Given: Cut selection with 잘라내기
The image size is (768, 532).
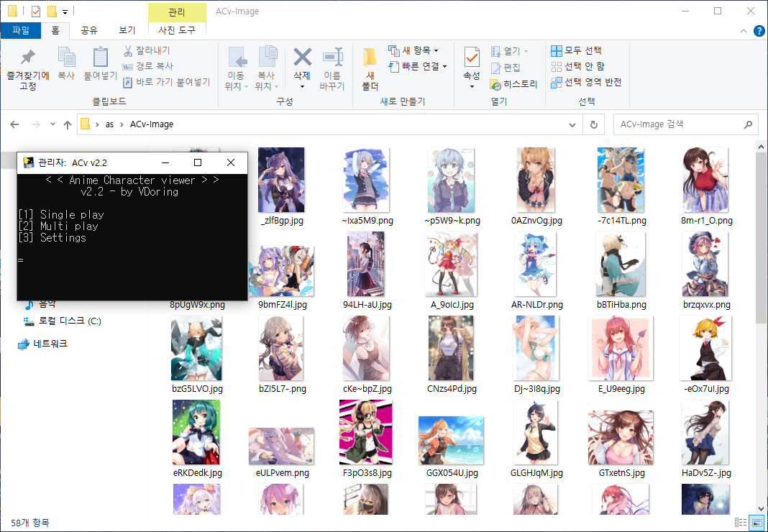Looking at the screenshot, I should pos(147,50).
